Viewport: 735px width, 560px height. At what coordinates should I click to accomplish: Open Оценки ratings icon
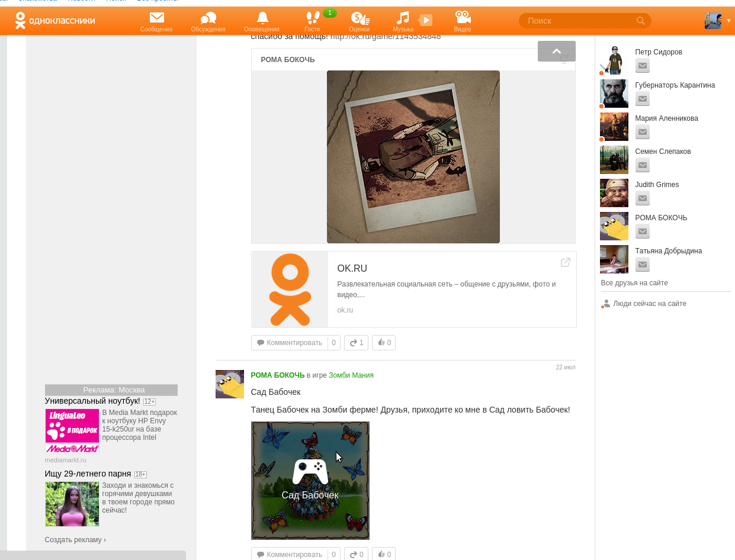tap(360, 22)
